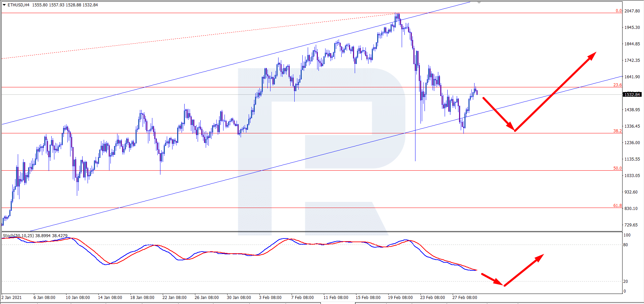The image size is (644, 304).
Task: Click the 11 Feb 08:00 time label
Action: (x=336, y=298)
